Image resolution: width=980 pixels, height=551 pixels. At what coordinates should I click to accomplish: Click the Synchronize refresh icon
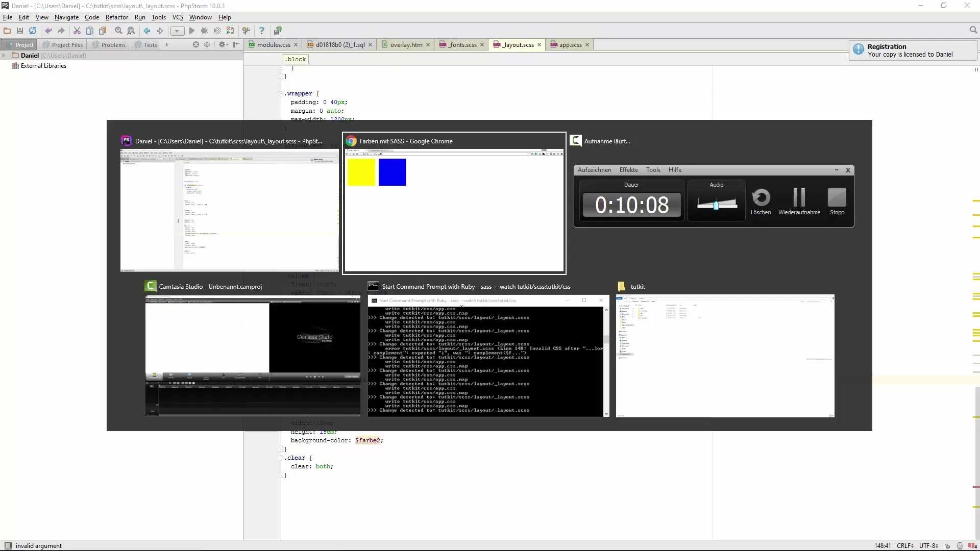click(x=33, y=31)
